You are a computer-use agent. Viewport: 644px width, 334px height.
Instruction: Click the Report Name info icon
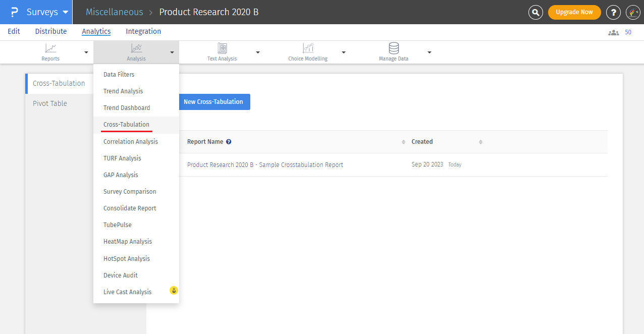click(x=229, y=142)
